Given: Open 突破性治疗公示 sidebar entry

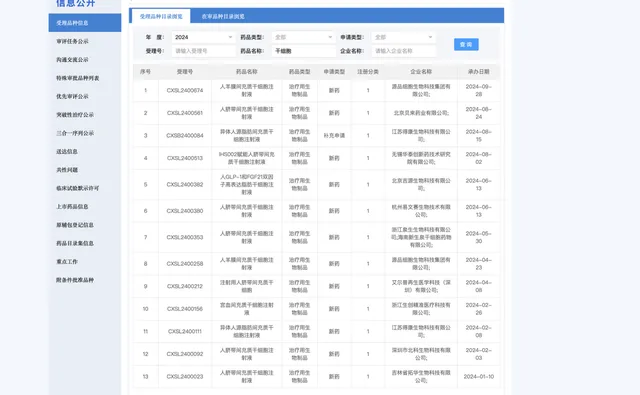Looking at the screenshot, I should 75,115.
